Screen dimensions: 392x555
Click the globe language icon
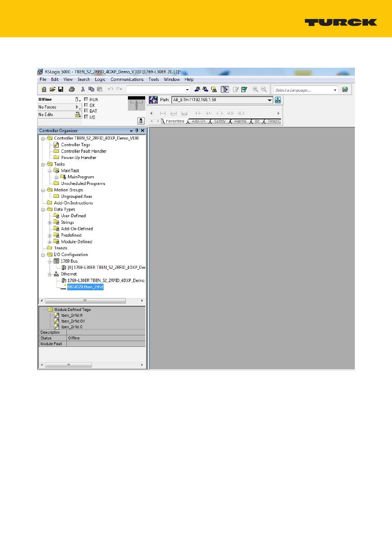click(345, 89)
